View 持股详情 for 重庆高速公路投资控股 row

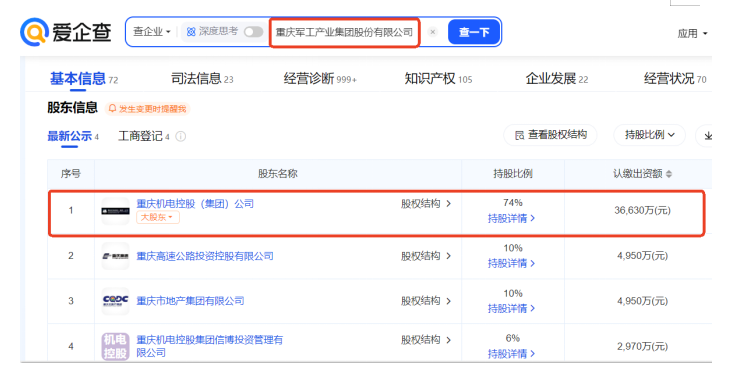(x=511, y=264)
